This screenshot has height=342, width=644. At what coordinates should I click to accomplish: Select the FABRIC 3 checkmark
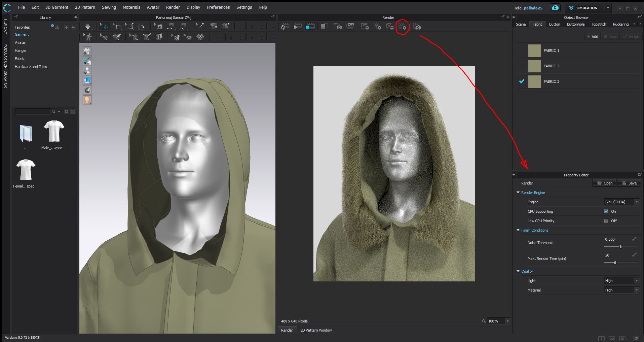coord(522,81)
